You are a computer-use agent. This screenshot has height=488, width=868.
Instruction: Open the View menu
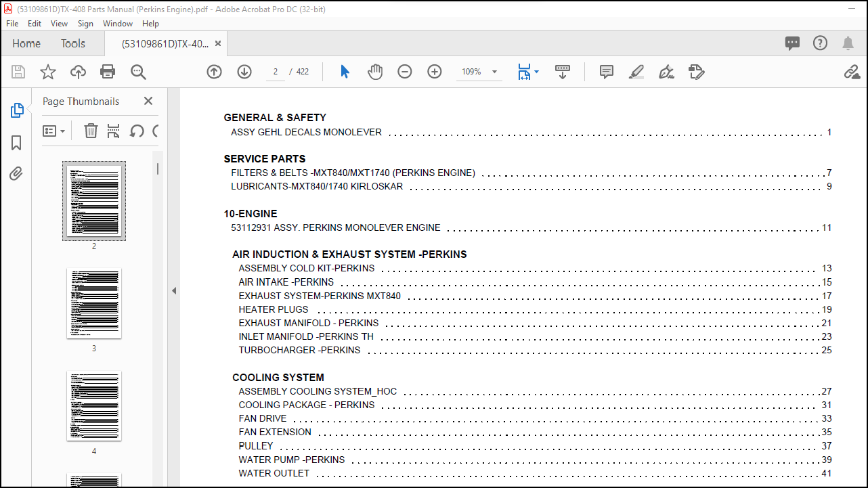[60, 23]
